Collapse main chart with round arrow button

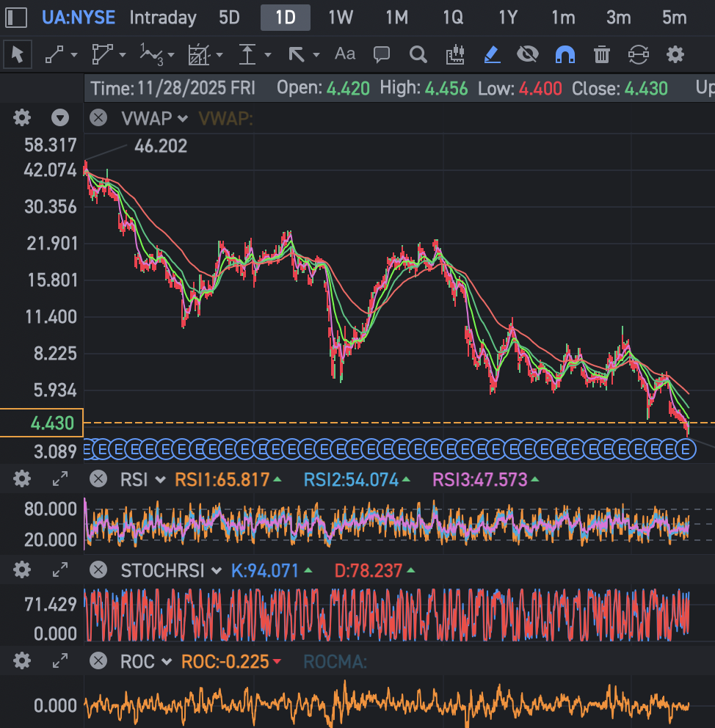[60, 117]
